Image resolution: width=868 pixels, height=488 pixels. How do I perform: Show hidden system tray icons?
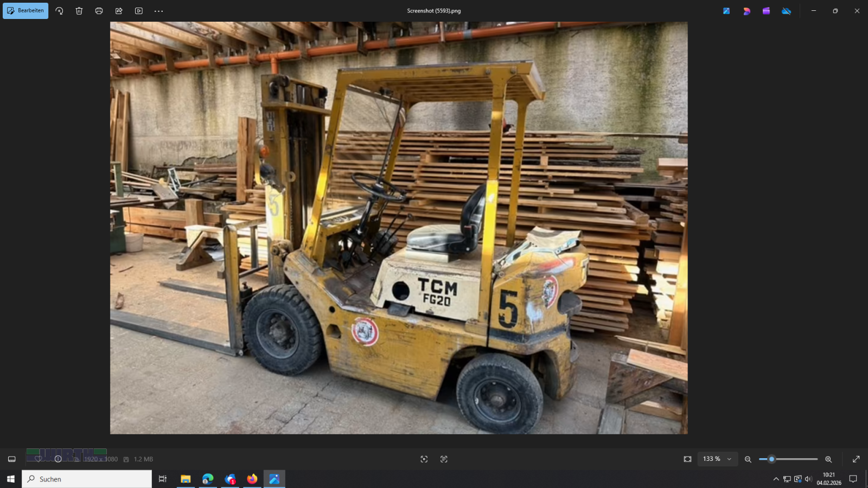coord(776,479)
